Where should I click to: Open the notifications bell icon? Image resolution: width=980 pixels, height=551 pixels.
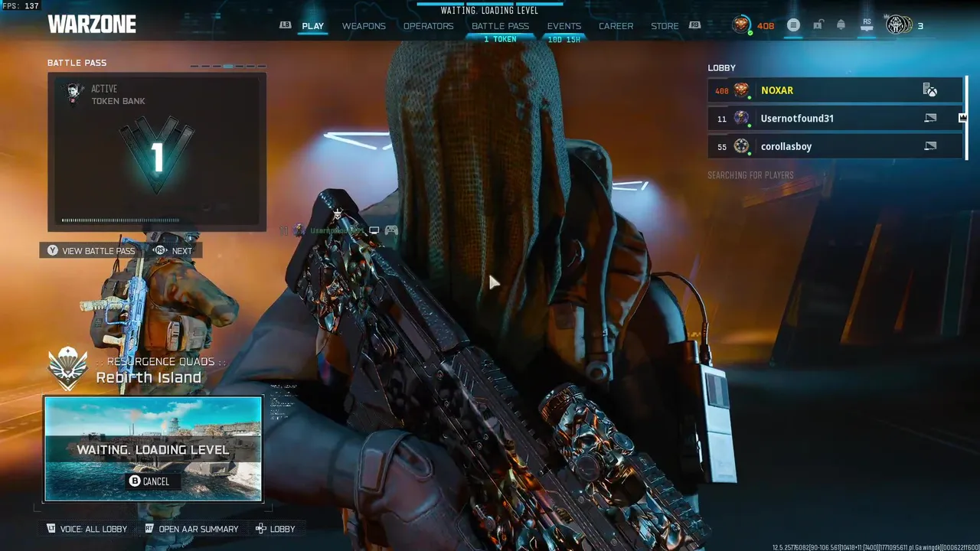(841, 25)
